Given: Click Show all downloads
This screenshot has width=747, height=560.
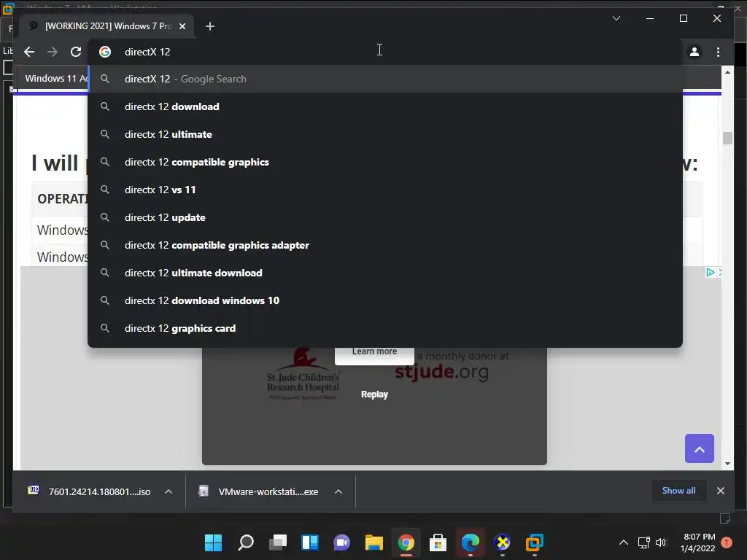Looking at the screenshot, I should (678, 491).
